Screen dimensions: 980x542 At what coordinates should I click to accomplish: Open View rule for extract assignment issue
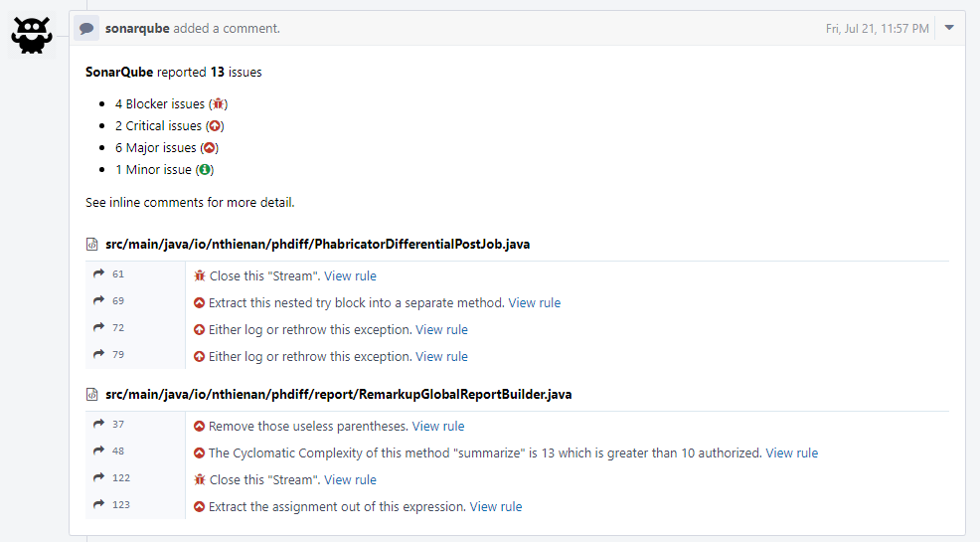click(496, 506)
